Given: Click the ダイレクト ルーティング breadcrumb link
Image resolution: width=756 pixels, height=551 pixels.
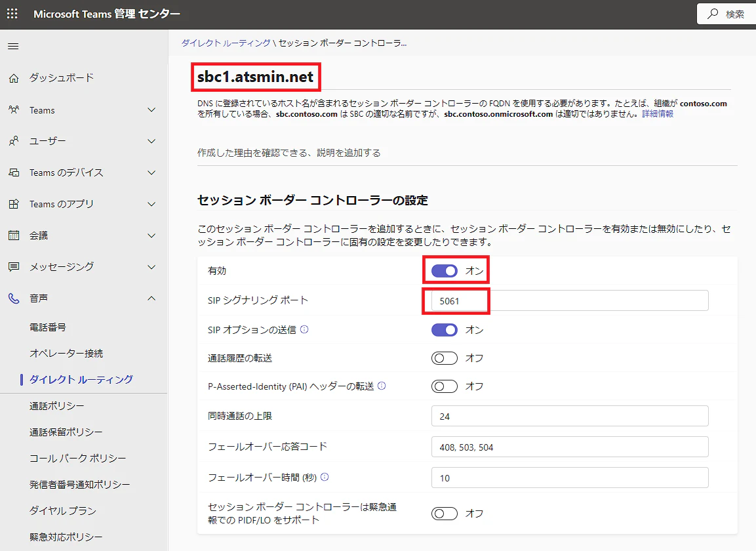Looking at the screenshot, I should click(x=226, y=43).
